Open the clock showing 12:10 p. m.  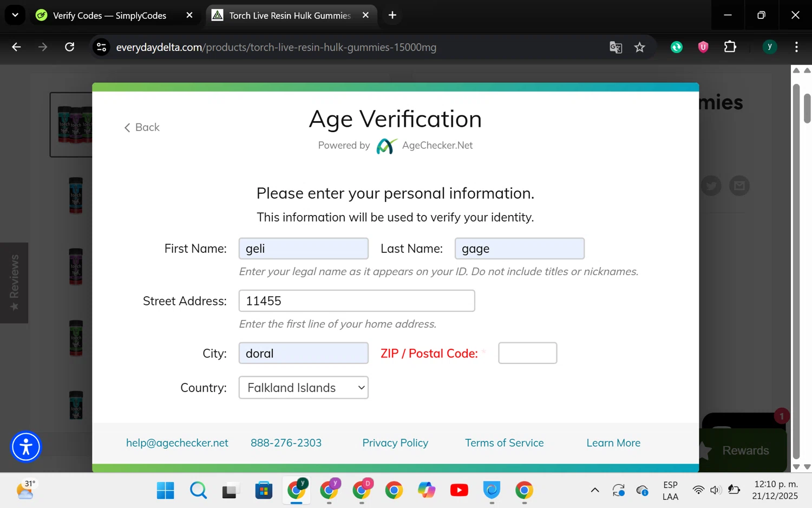pyautogui.click(x=776, y=490)
